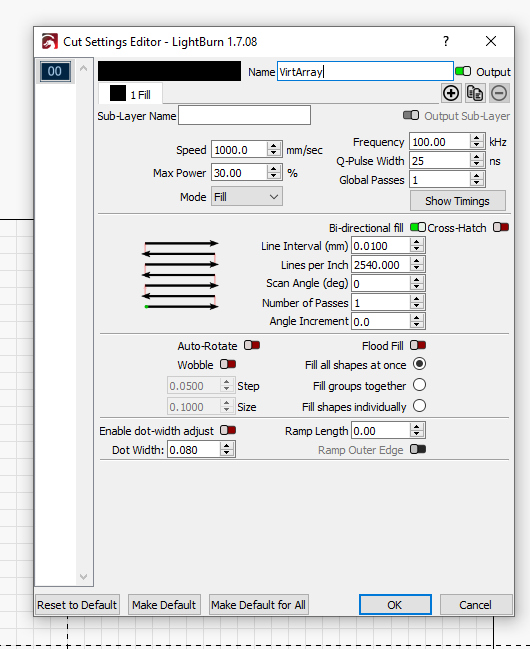This screenshot has width=530, height=649.
Task: Duplicate the sub-layer with copy icon
Action: tap(475, 93)
